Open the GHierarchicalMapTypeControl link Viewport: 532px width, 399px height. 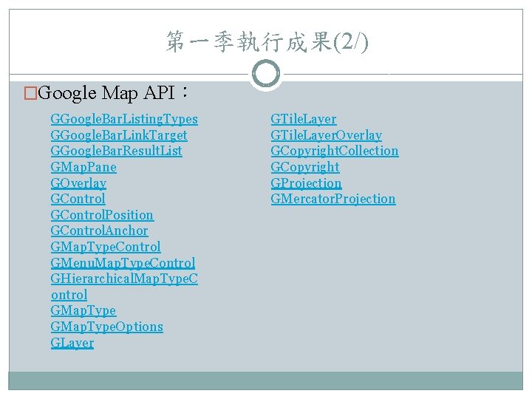124,287
